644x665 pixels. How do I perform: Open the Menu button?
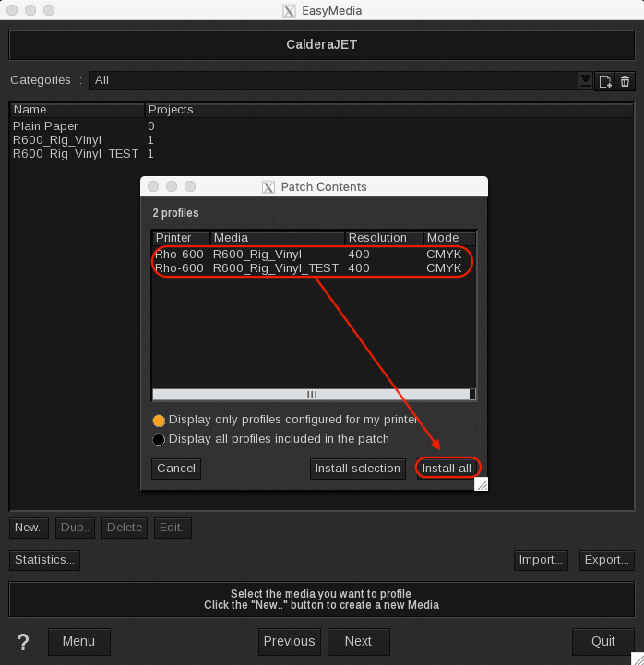79,642
